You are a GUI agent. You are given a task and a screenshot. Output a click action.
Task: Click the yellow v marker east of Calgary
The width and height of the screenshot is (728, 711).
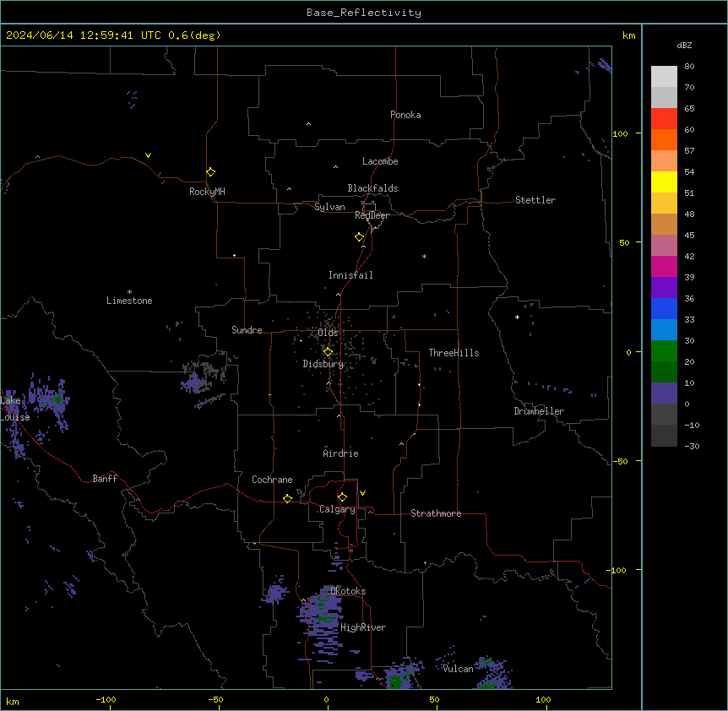tap(362, 492)
